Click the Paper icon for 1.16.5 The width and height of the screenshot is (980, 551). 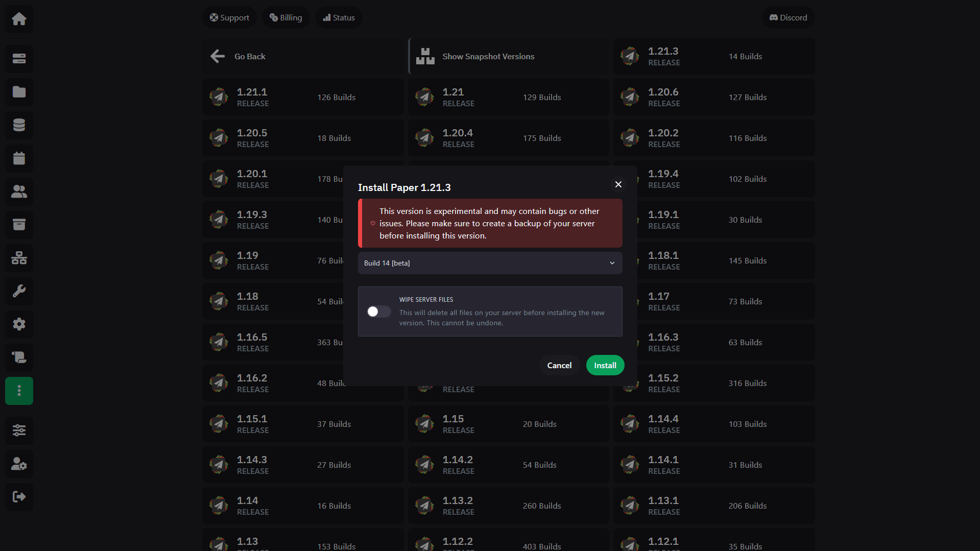coord(219,342)
